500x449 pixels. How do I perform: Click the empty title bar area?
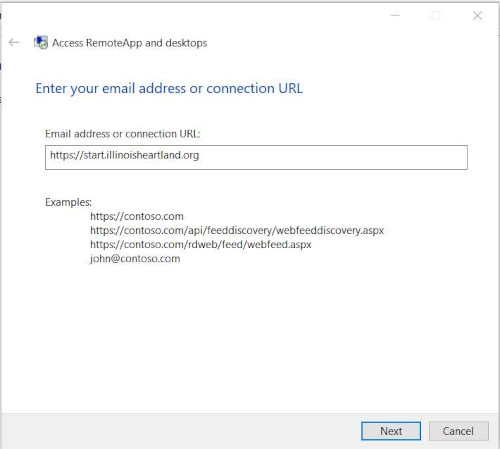coord(200,15)
